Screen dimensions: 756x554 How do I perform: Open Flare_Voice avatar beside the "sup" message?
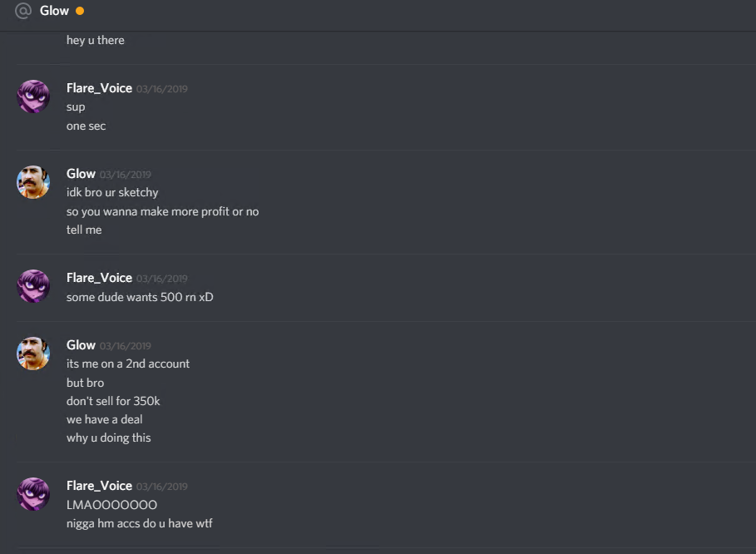[33, 96]
